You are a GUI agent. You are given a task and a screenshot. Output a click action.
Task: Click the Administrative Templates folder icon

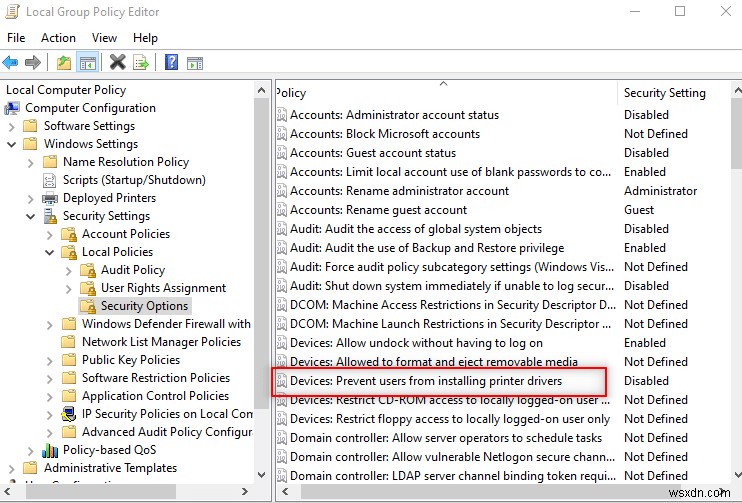[30, 468]
